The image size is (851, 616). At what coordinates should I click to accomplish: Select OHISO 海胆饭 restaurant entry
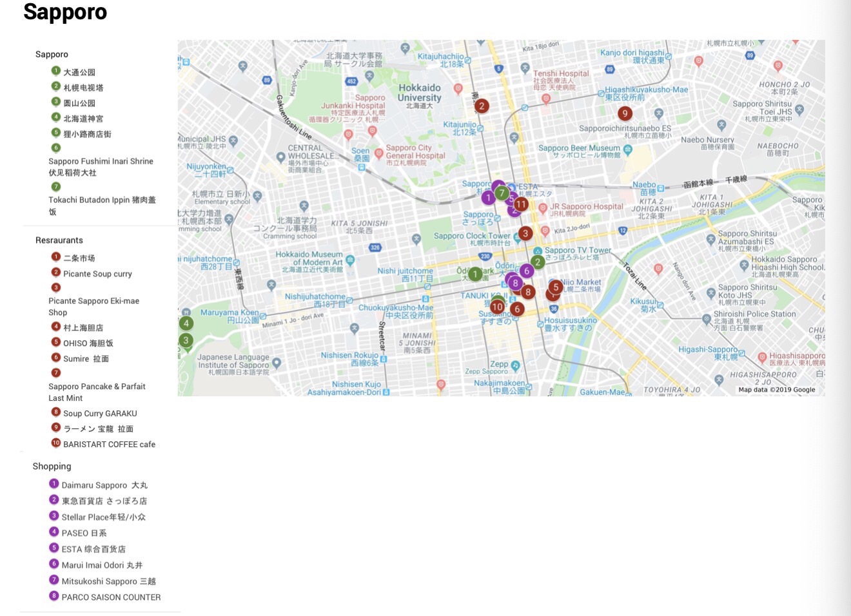coord(88,343)
